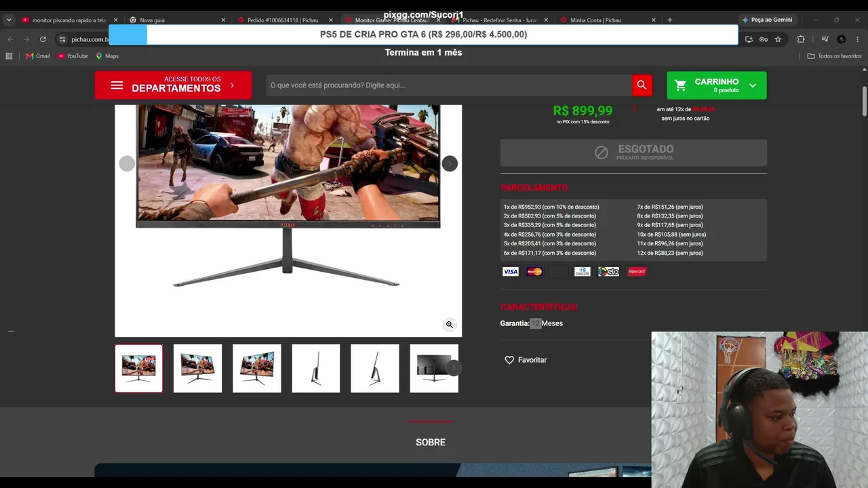Click the Hipercard icon
Screen dimensions: 868x488
(x=637, y=272)
